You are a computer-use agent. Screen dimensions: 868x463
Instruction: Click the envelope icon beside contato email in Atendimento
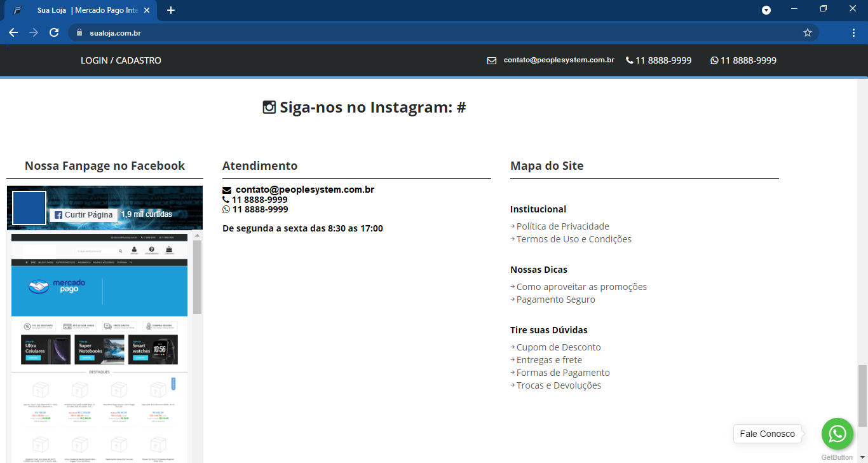coord(227,189)
